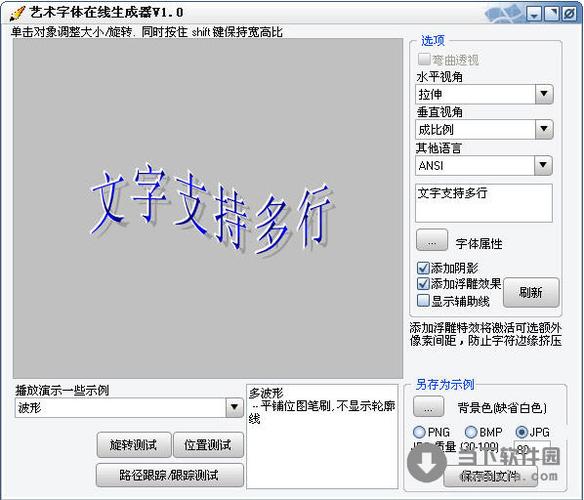This screenshot has width=584, height=500.
Task: Click the 单击对象调整大小 instruction text
Action: 146,32
